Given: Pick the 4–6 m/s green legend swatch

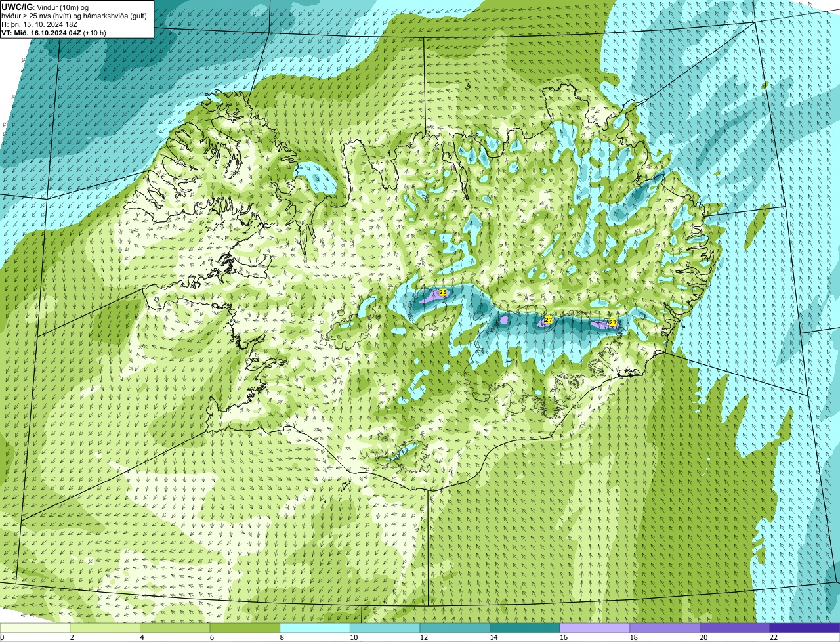Looking at the screenshot, I should tap(175, 628).
